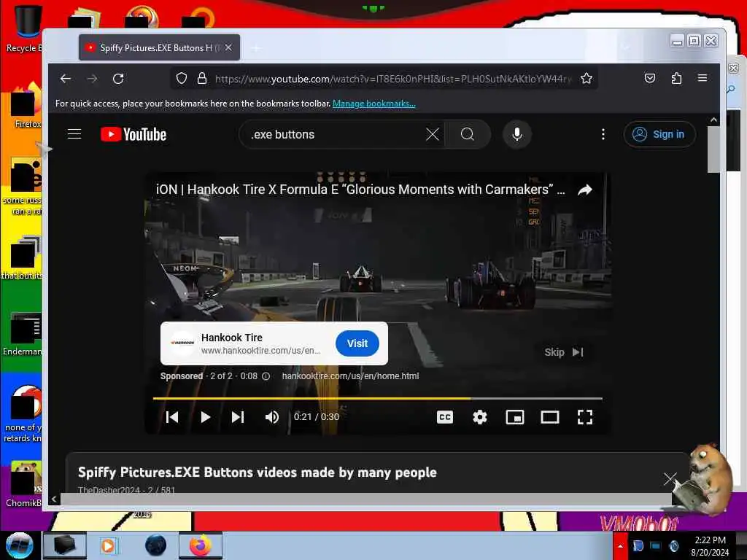Toggle theater mode
This screenshot has width=747, height=560.
pos(550,417)
